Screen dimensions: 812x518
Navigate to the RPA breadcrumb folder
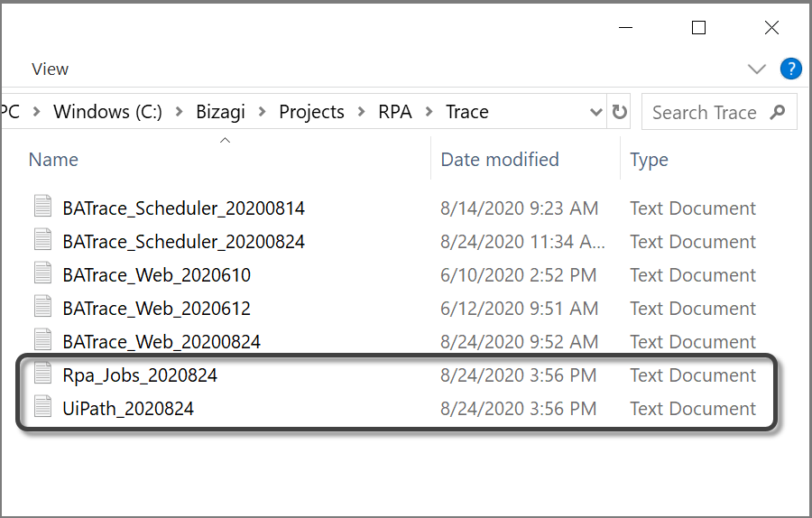[x=395, y=112]
